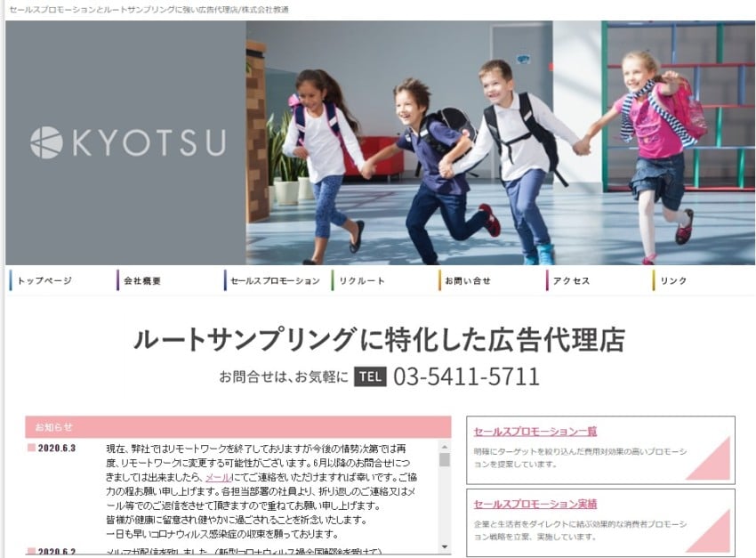Click the hero photo of running children
The image size is (756, 558).
click(x=500, y=142)
